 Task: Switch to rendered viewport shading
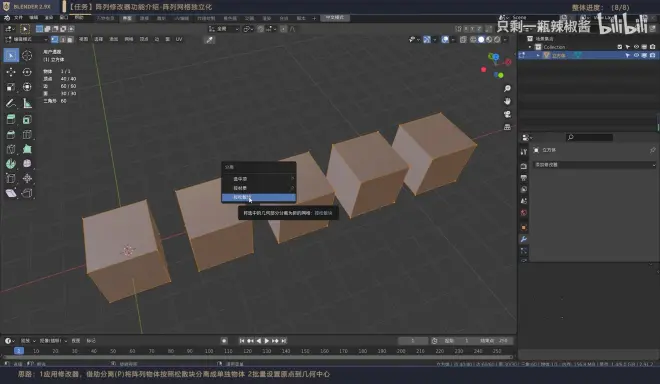pyautogui.click(x=497, y=40)
